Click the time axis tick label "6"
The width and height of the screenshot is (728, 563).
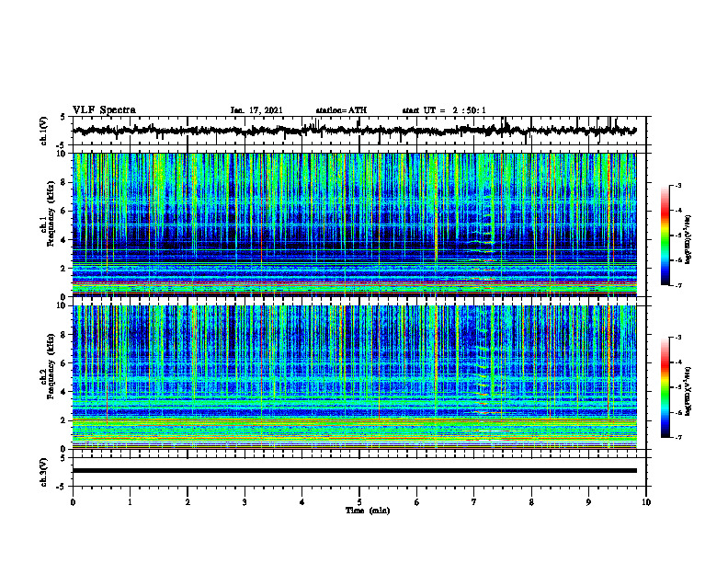point(417,502)
